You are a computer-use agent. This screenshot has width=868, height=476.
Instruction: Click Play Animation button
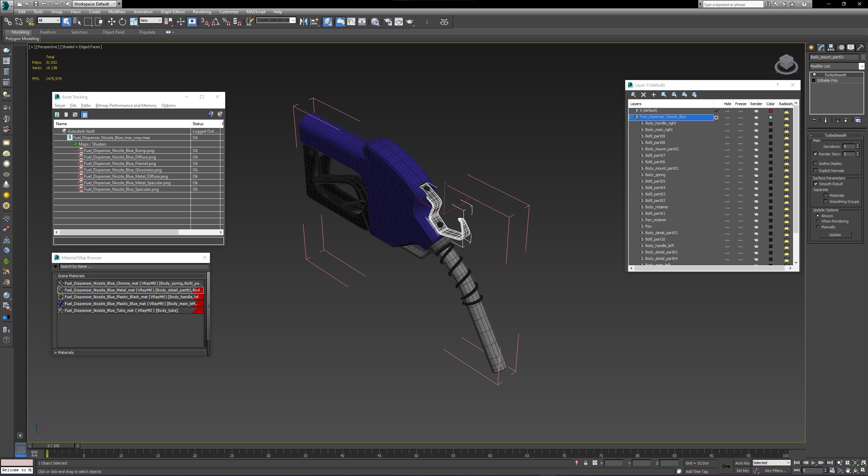coord(813,463)
